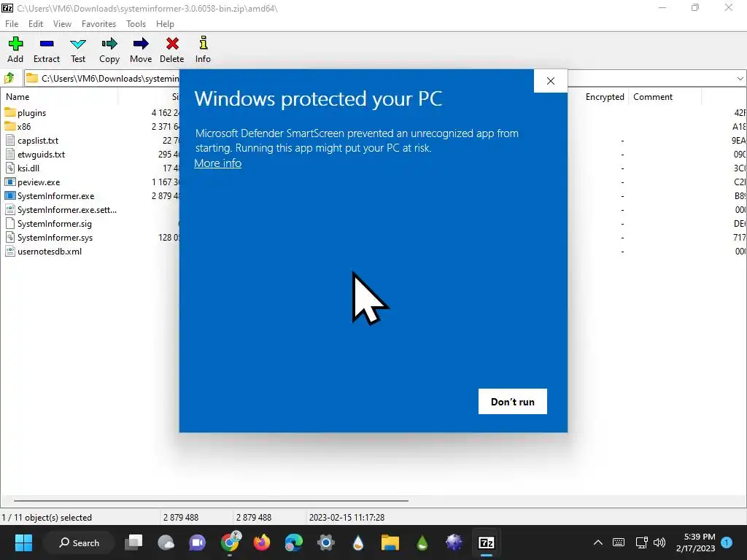
Task: Open Firefox from the taskbar
Action: (x=262, y=542)
